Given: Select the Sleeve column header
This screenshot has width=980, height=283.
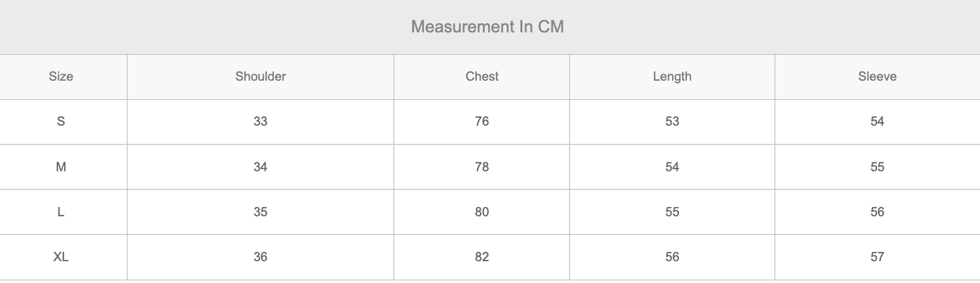Looking at the screenshot, I should click(877, 77).
